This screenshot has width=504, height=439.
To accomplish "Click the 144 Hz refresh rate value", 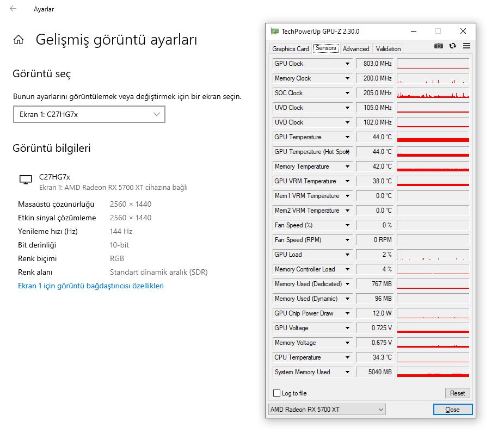I will (121, 231).
